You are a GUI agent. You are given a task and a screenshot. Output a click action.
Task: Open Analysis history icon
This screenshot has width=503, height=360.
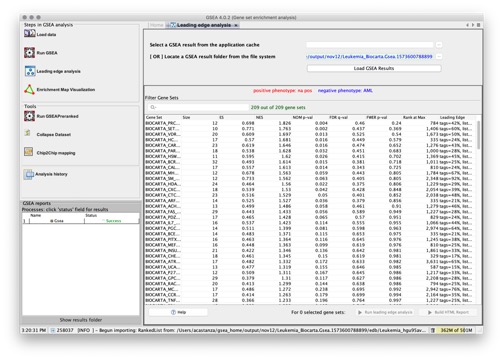(29, 174)
